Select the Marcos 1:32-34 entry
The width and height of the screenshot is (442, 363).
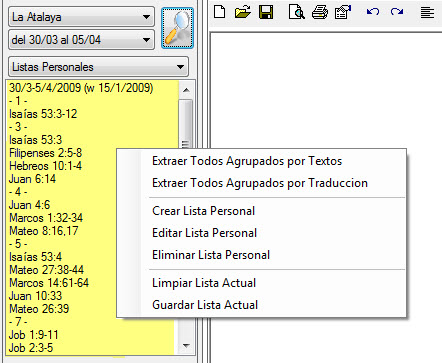46,218
